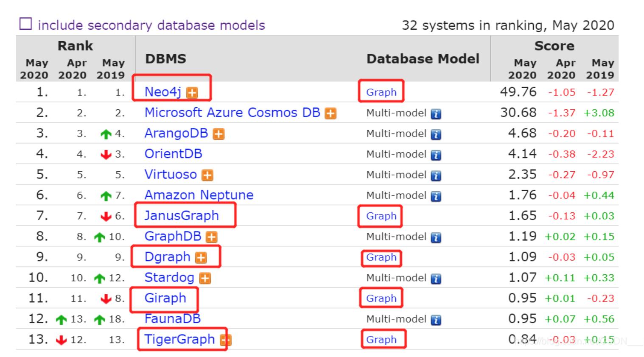The width and height of the screenshot is (644, 357).
Task: Click the plus icon next to Microsoft Azure Cosmos DB
Action: click(330, 114)
